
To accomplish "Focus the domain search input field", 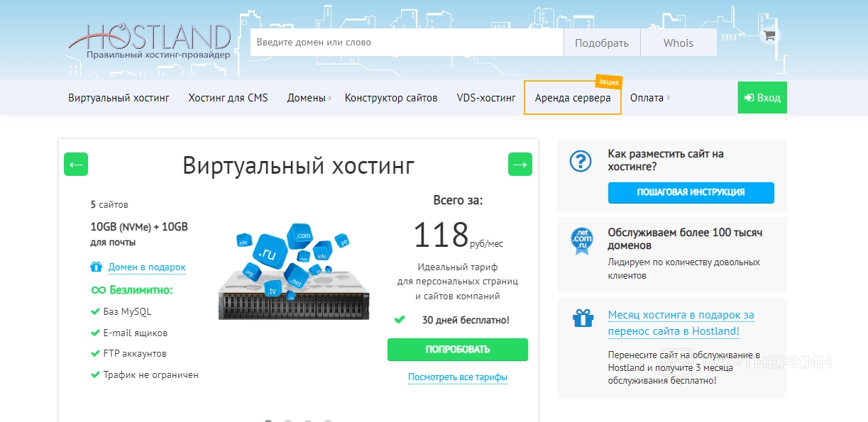I will tap(407, 43).
